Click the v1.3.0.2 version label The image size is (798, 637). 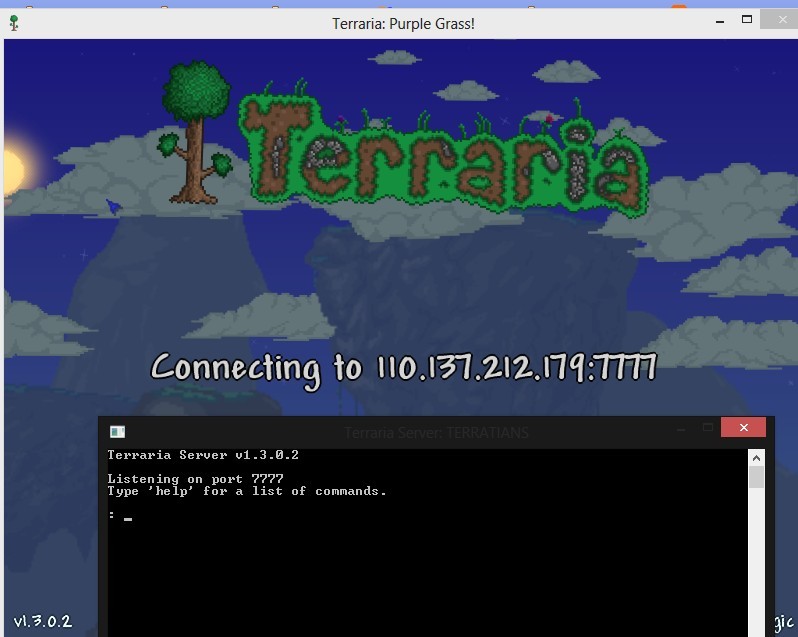43,621
